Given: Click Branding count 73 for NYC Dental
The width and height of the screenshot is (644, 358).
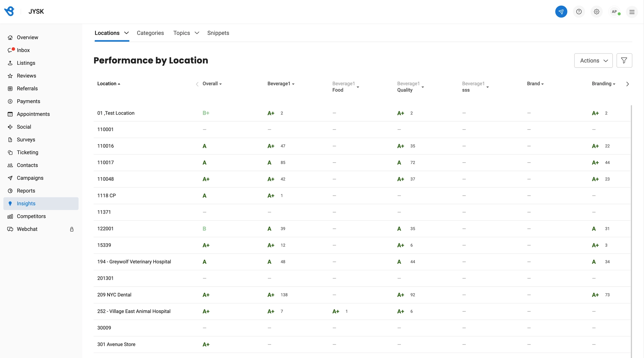Looking at the screenshot, I should (x=607, y=295).
